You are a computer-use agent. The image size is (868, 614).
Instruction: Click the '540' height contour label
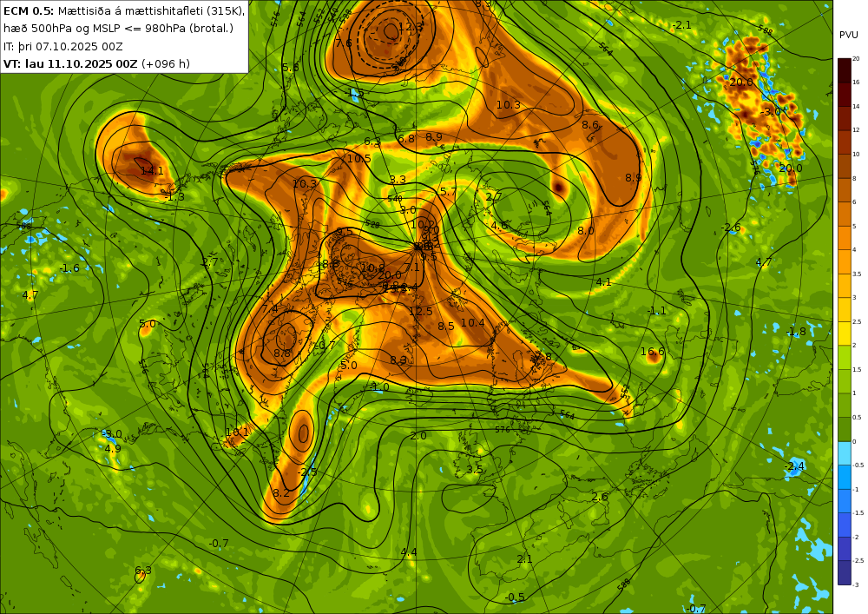tap(395, 198)
